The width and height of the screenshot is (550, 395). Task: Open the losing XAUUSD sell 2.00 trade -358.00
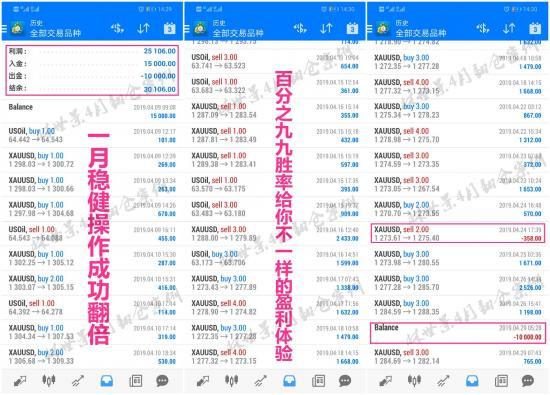point(458,233)
